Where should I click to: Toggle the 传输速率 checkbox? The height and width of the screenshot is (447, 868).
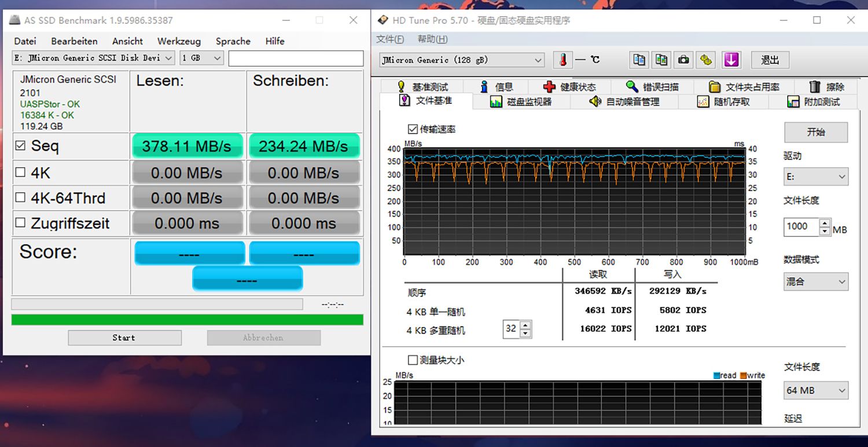[413, 129]
